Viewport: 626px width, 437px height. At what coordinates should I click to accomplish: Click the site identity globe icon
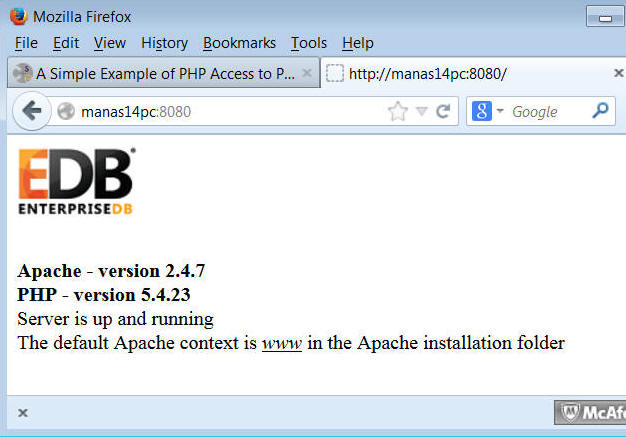coord(66,111)
